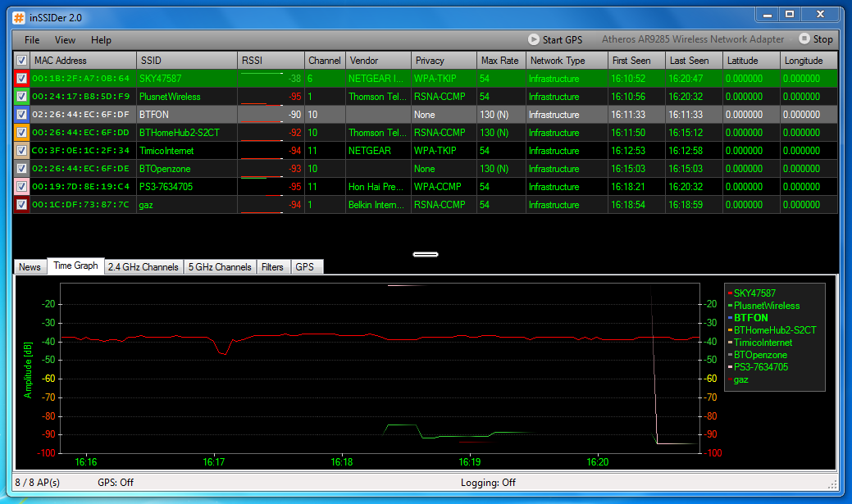Click PlusnetWireless in the graph legend
This screenshot has height=504, width=852.
pos(767,306)
